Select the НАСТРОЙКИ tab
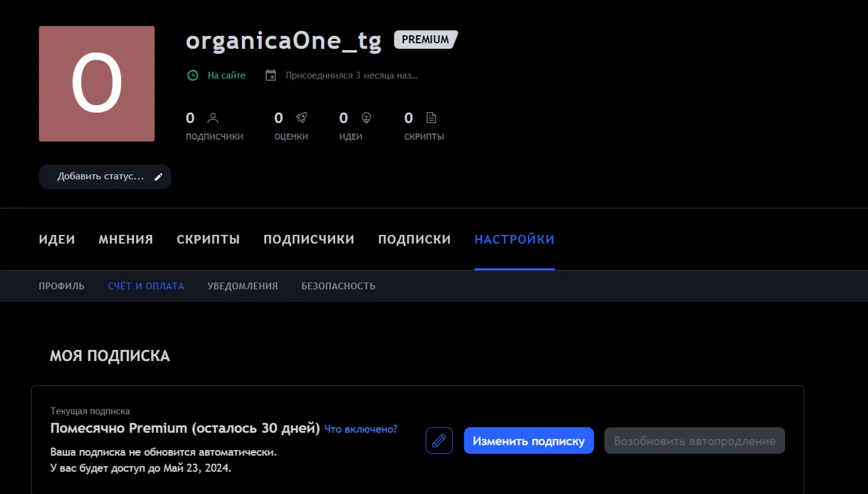The height and width of the screenshot is (494, 868). click(515, 239)
